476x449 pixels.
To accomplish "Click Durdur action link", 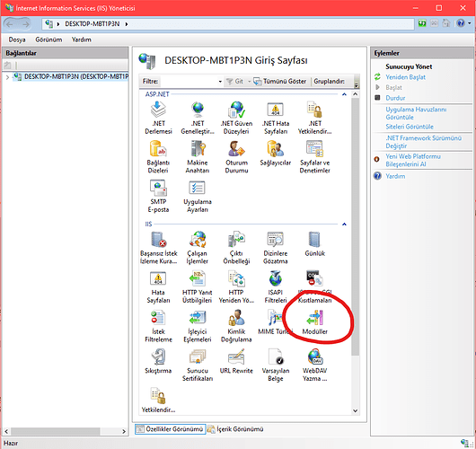I will (x=395, y=98).
